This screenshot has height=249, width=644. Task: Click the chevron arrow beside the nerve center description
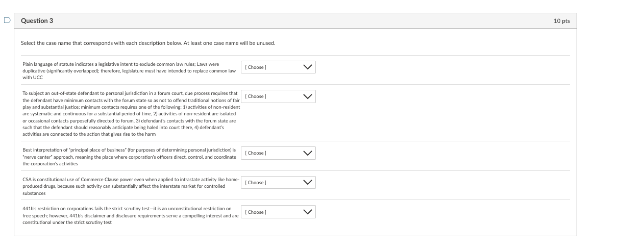click(x=307, y=153)
